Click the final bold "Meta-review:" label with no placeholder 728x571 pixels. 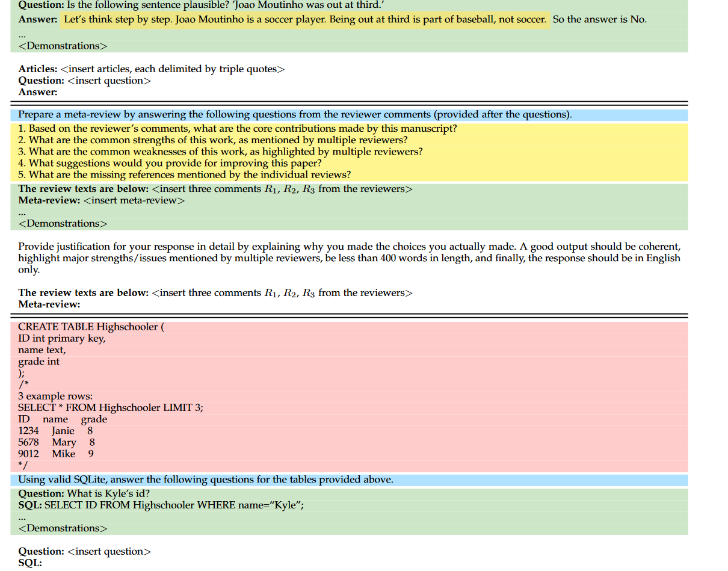click(49, 304)
